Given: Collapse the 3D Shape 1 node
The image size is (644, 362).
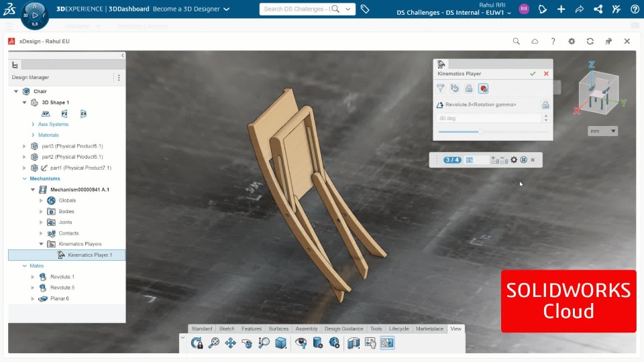Looking at the screenshot, I should 24,102.
